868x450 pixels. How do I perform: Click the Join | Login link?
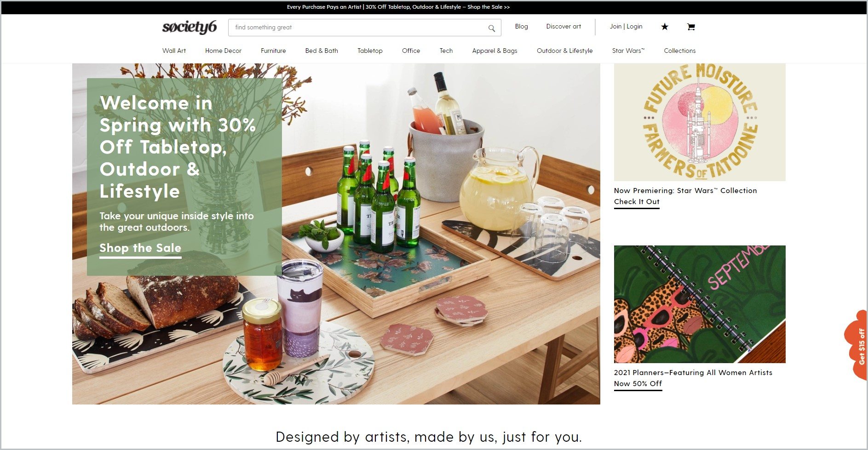point(626,27)
